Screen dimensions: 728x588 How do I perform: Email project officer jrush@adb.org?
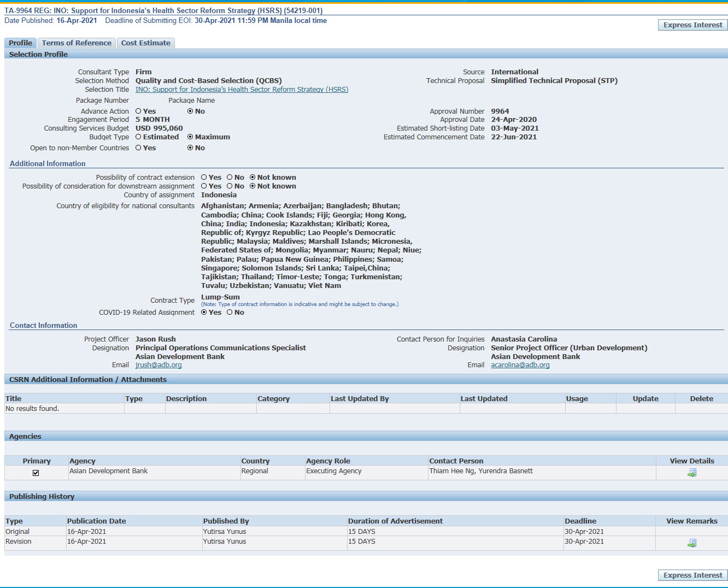(158, 364)
